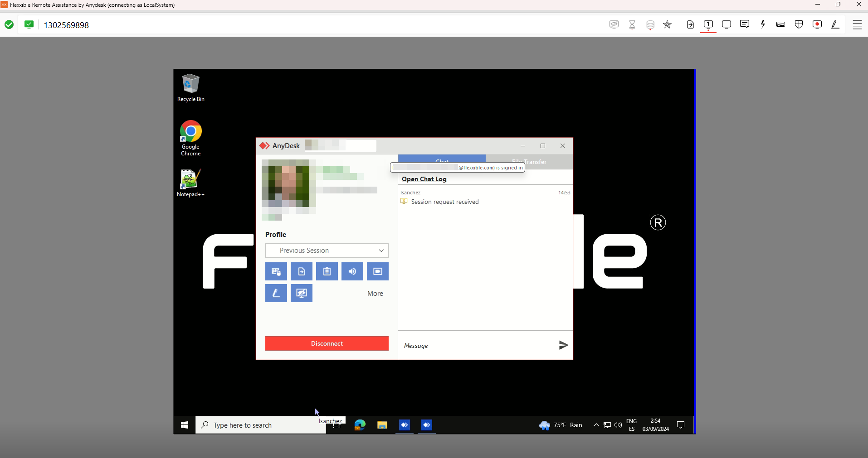Open Recycle Bin desktop icon
Image resolution: width=868 pixels, height=458 pixels.
[190, 88]
